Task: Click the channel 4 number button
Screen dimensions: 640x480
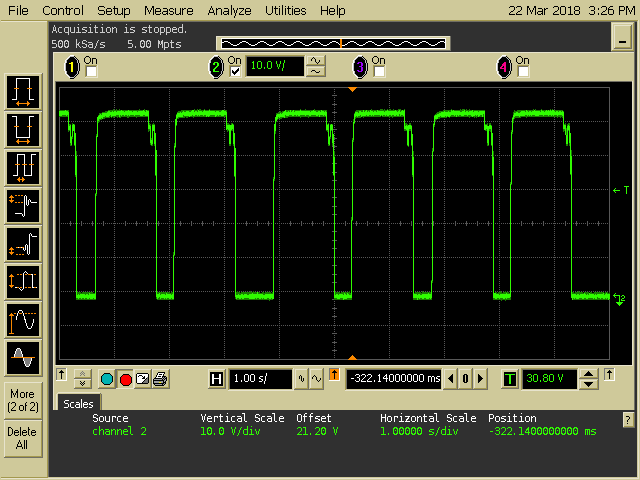Action: click(x=504, y=67)
